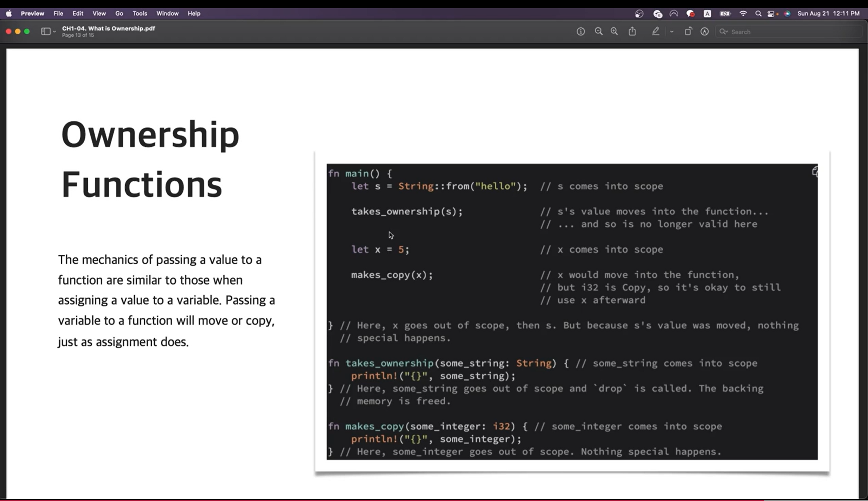The width and height of the screenshot is (868, 501).
Task: Open the document Inspector info icon
Action: click(x=581, y=32)
